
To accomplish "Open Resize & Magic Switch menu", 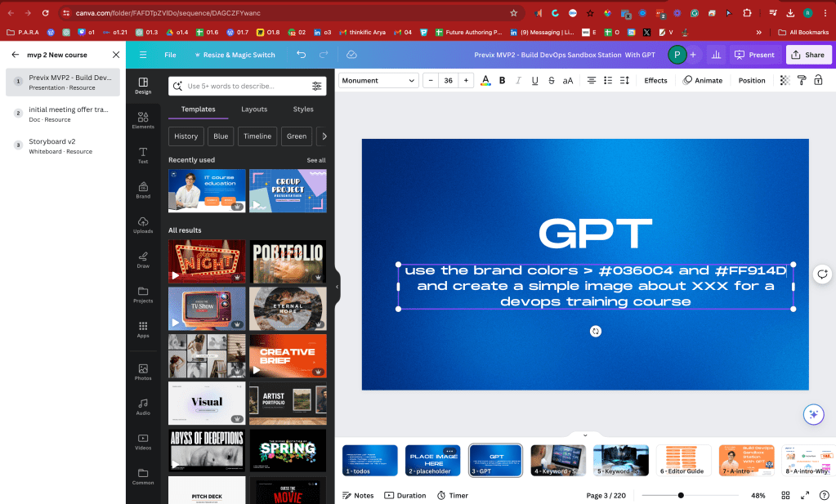I will point(235,55).
